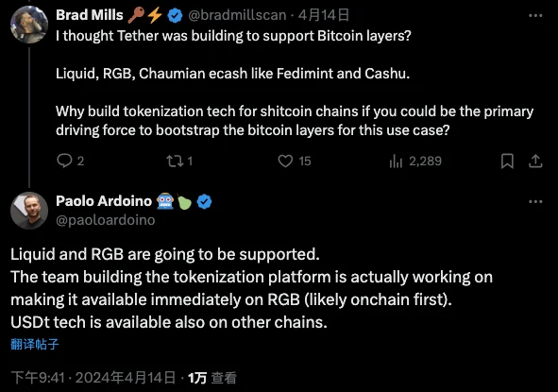Viewport: 558px width, 392px height.
Task: Open more options on Paolo Ardoino's tweet
Action: tap(535, 201)
